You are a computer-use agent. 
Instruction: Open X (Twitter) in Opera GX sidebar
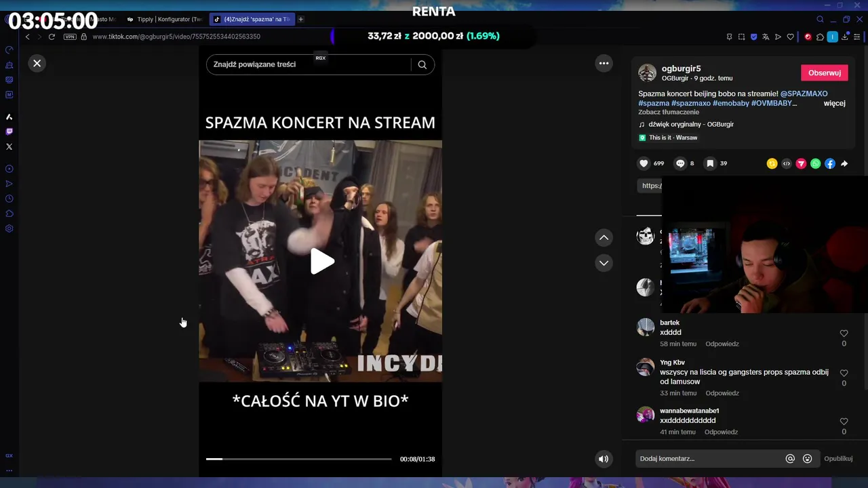(9, 146)
